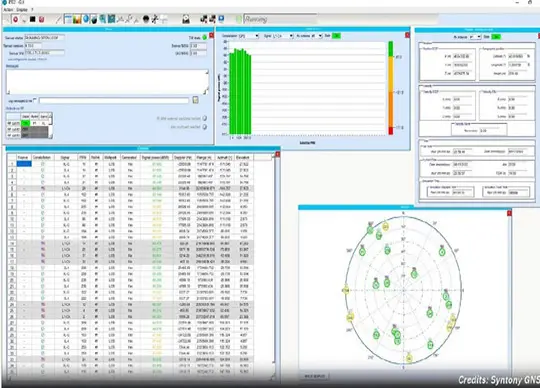Click the black stop square icon
Image resolution: width=540 pixels, height=388 pixels.
(32, 19)
